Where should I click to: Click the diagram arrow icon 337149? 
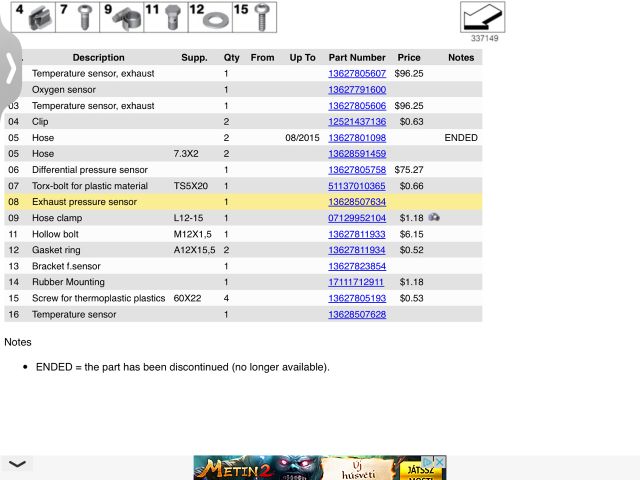[x=482, y=17]
